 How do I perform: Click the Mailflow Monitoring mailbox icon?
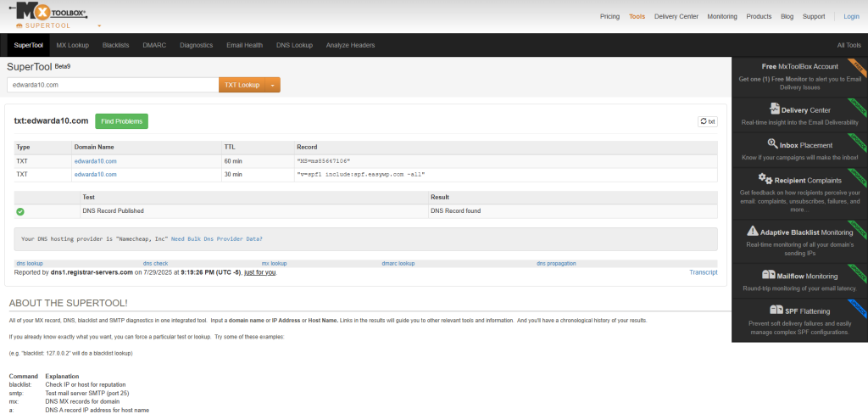(x=768, y=274)
